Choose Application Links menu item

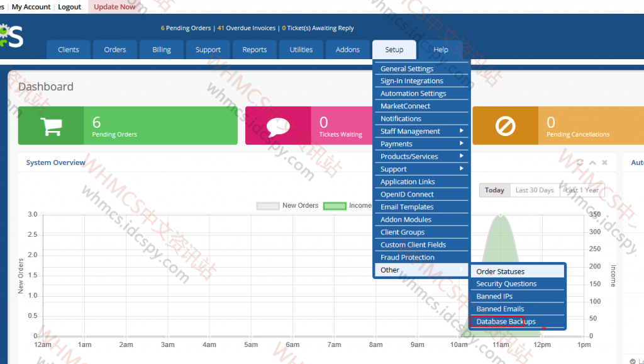pos(421,182)
